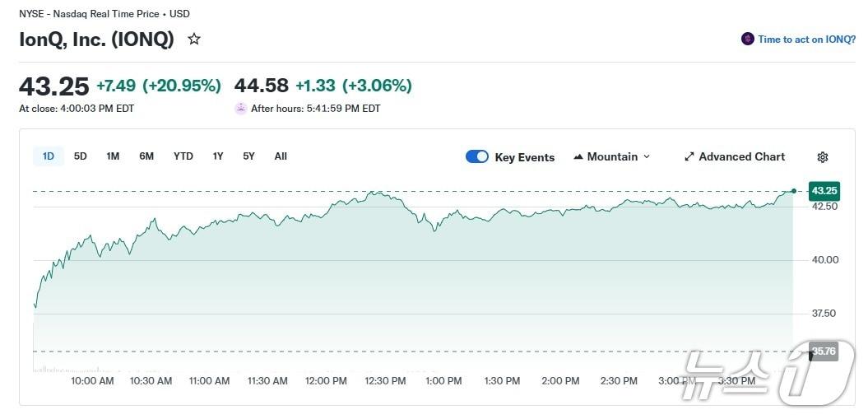Image resolution: width=868 pixels, height=419 pixels.
Task: Open the Advanced Chart link
Action: 741,156
